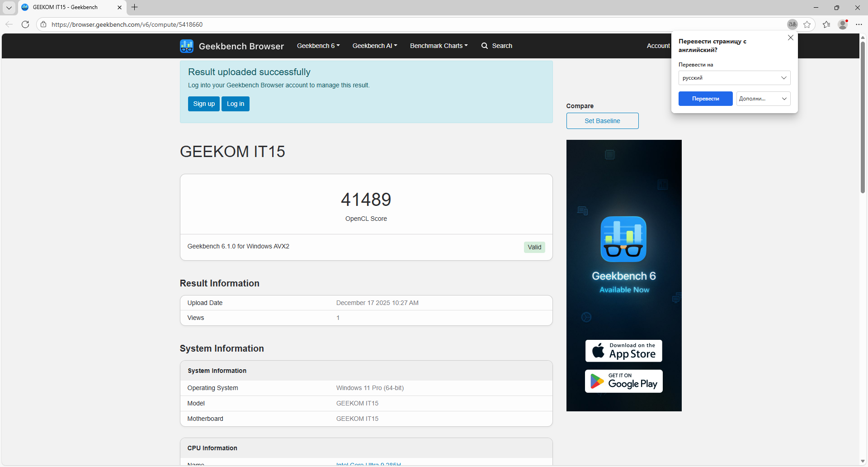Open the Account menu
Image resolution: width=868 pixels, height=467 pixels.
(658, 46)
